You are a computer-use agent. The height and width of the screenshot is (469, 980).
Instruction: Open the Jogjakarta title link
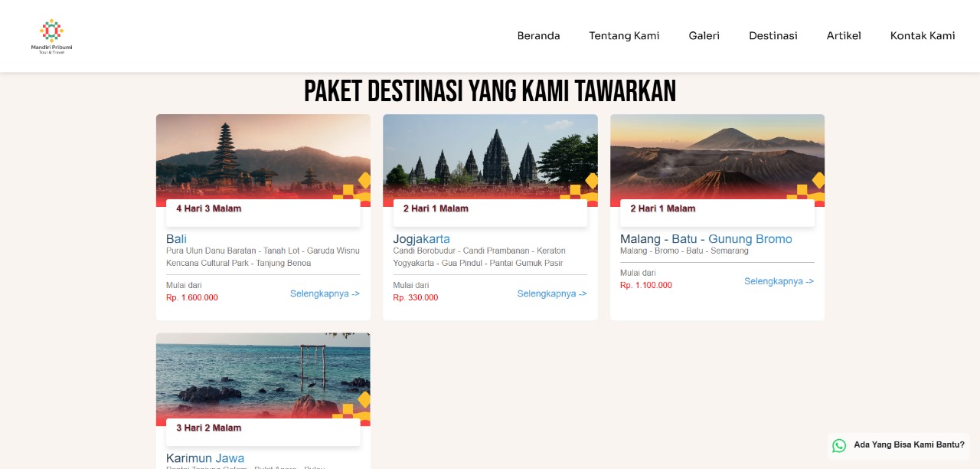[421, 239]
